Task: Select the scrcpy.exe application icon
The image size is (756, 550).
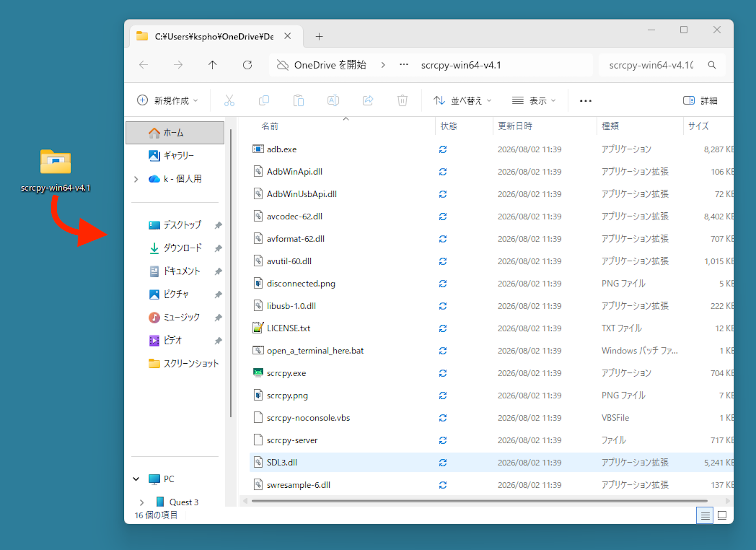Action: [258, 373]
